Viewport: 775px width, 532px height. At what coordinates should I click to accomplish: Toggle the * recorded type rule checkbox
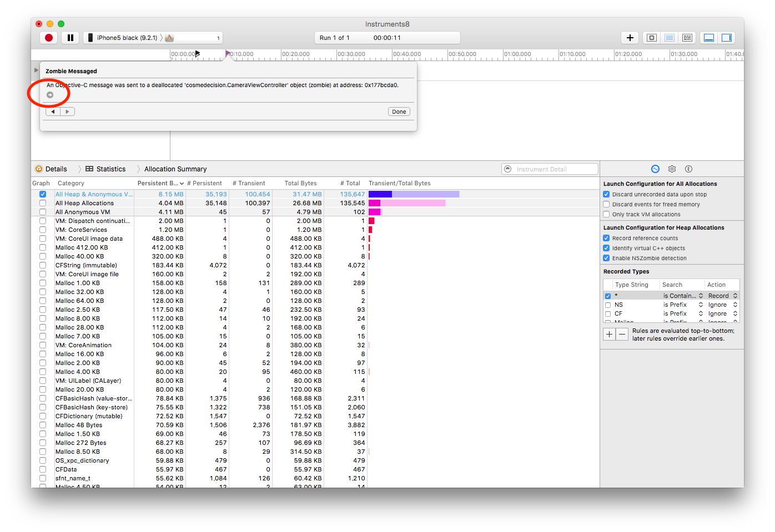[608, 296]
